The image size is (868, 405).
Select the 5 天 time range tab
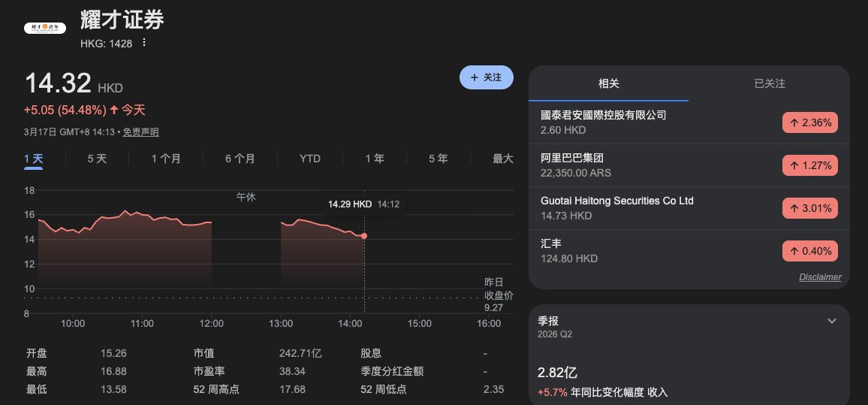[97, 159]
